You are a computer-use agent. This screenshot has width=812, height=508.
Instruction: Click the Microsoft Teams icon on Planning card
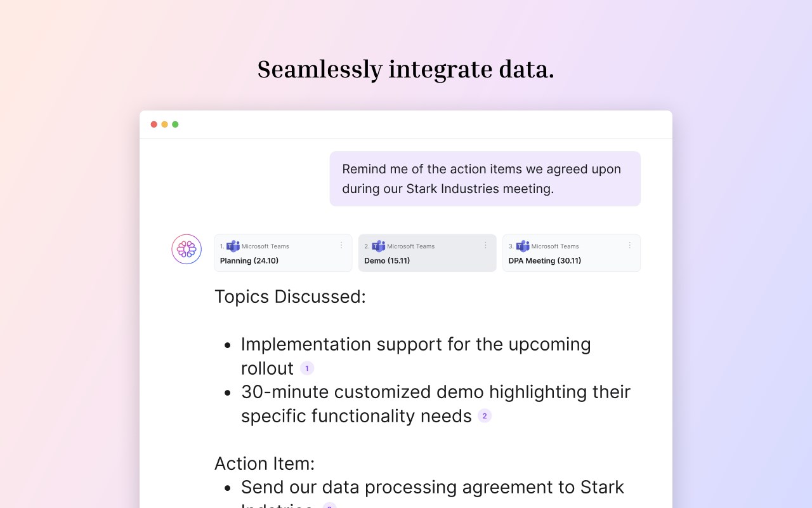pyautogui.click(x=233, y=246)
